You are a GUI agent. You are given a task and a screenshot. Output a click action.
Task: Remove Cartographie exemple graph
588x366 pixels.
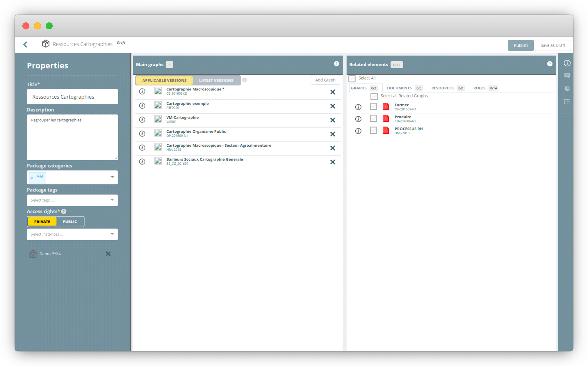333,106
